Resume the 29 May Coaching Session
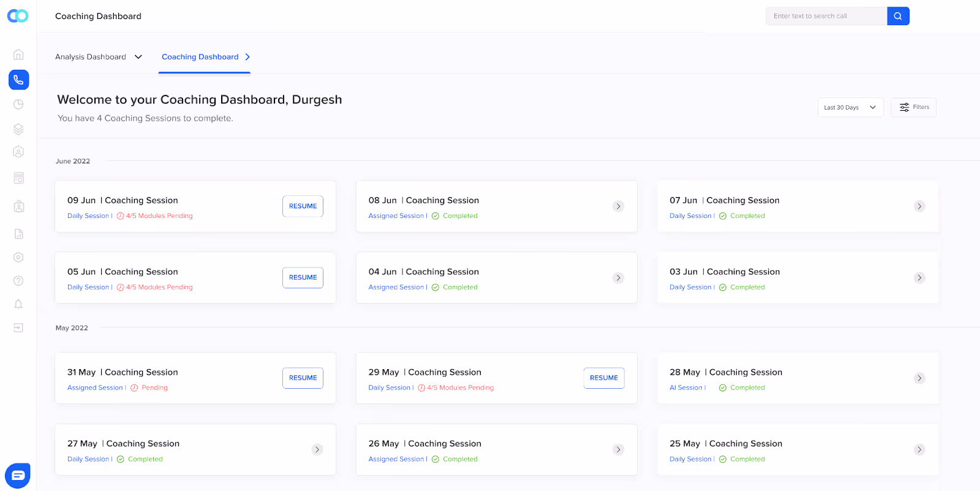Image resolution: width=980 pixels, height=491 pixels. coord(604,378)
